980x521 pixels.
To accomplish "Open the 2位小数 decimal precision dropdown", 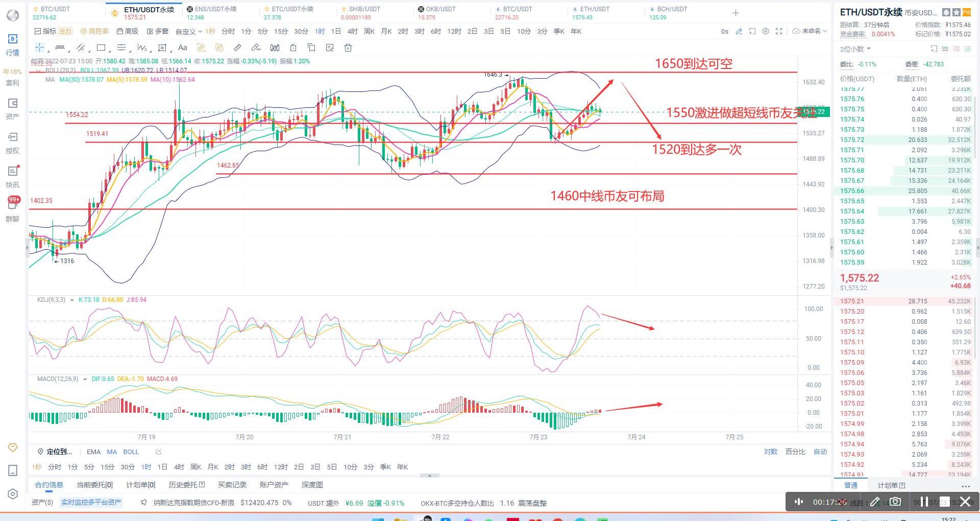I will click(855, 49).
